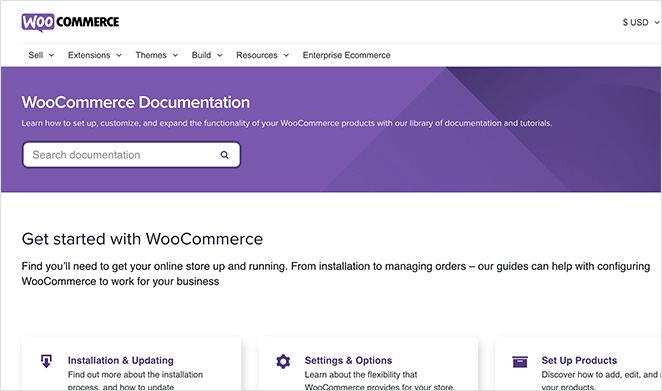This screenshot has width=662, height=391.
Task: Expand the Build menu chevron
Action: tap(220, 55)
